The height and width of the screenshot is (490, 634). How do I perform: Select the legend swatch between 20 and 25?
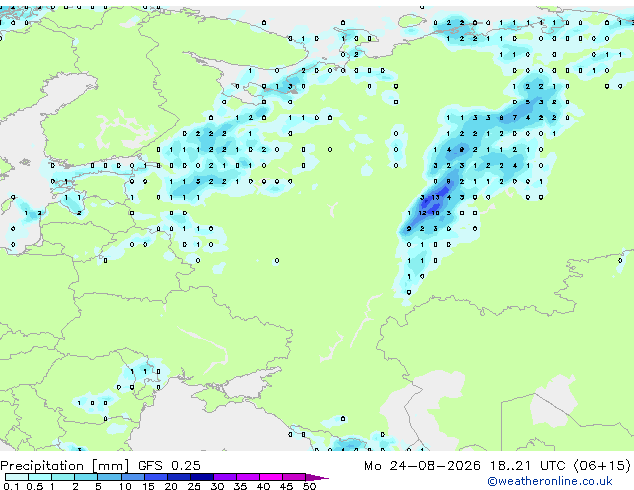(x=178, y=477)
